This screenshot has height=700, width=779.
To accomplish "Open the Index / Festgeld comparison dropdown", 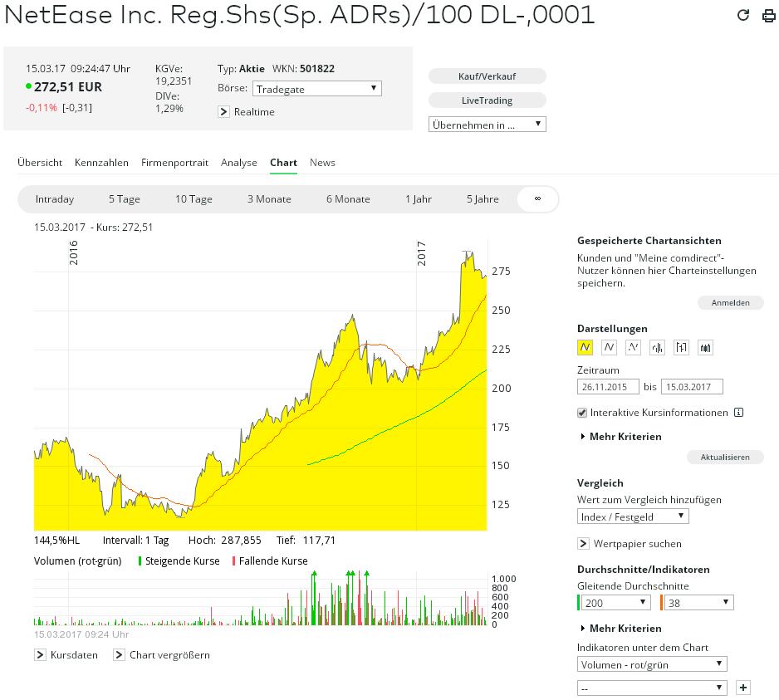I will 633,516.
